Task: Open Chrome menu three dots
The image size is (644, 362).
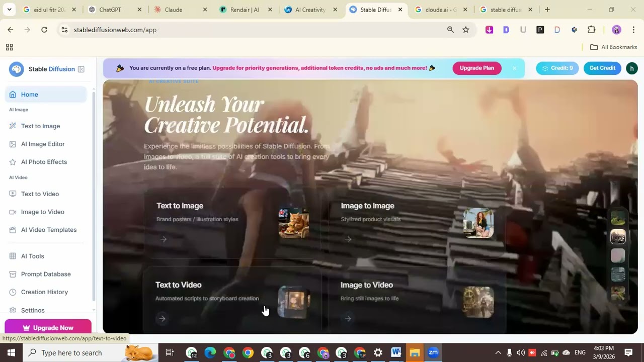Action: tap(633, 30)
